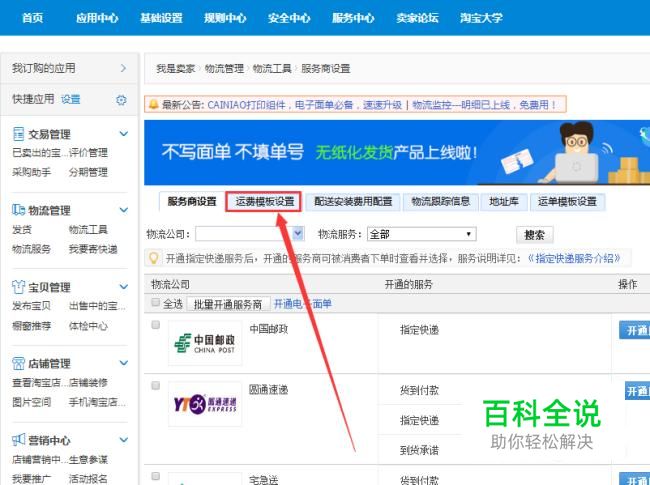Click the 店铺管理 shop icon
650x485 pixels.
[18, 363]
